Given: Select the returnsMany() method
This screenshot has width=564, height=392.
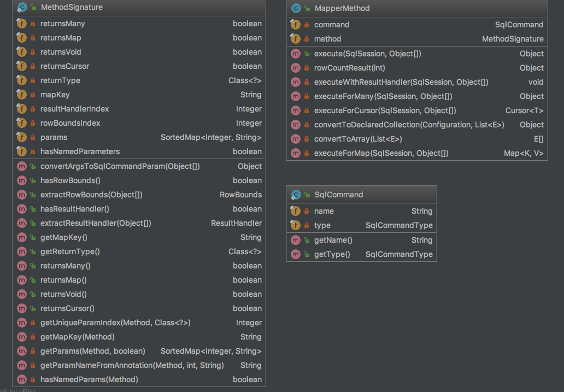Looking at the screenshot, I should [139, 266].
